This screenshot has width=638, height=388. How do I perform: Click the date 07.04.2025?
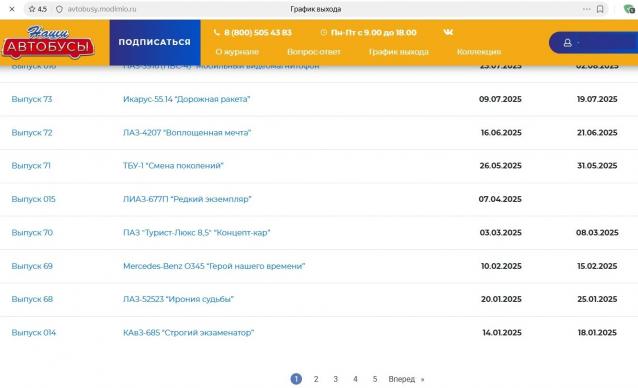(x=500, y=199)
